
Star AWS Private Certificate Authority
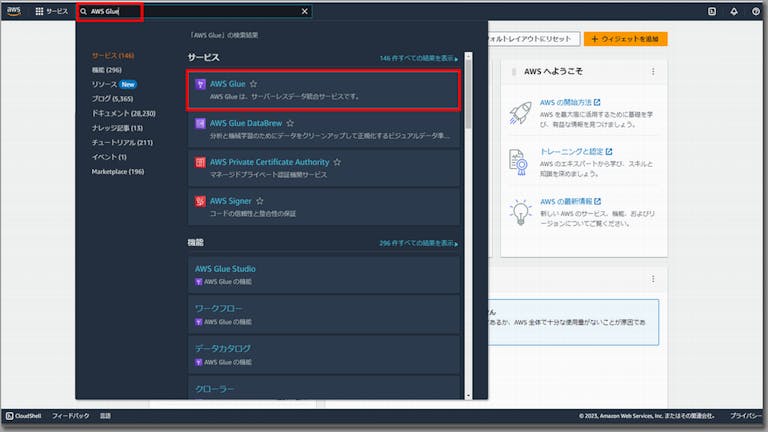pyautogui.click(x=337, y=162)
